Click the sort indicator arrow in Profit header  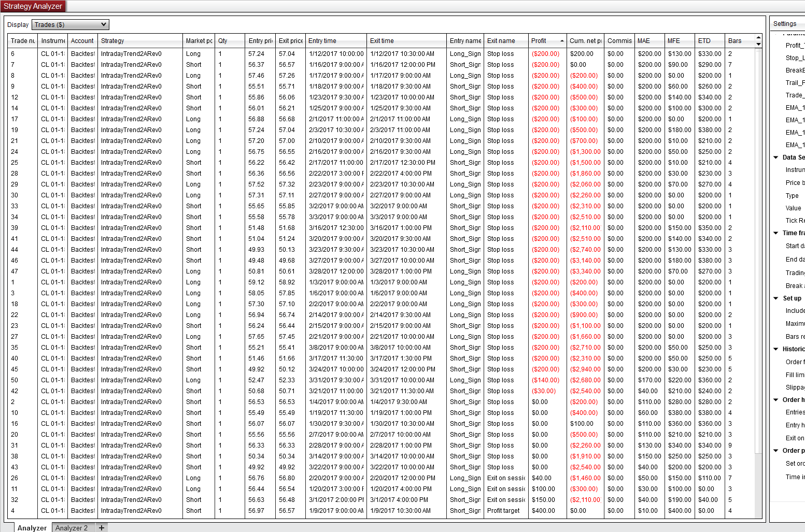click(562, 41)
